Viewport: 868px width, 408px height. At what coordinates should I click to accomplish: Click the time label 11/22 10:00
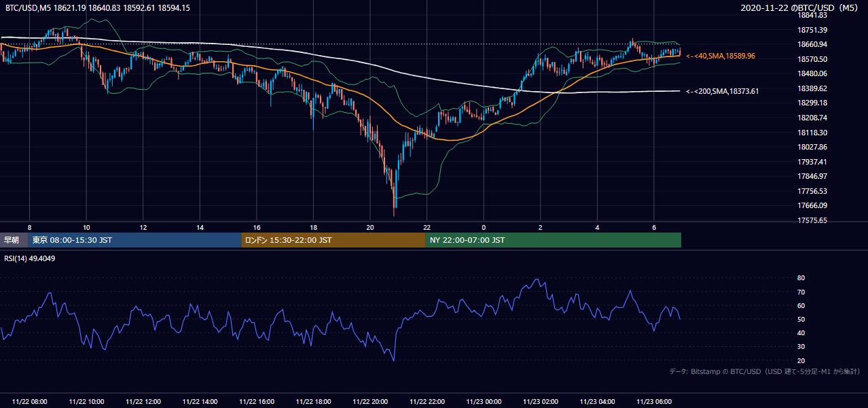tap(86, 402)
